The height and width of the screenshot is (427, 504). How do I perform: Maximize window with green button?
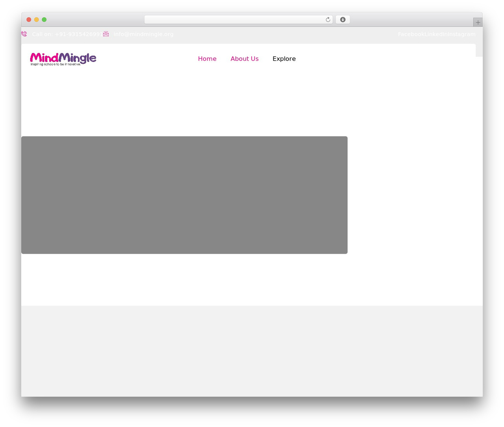tap(44, 20)
